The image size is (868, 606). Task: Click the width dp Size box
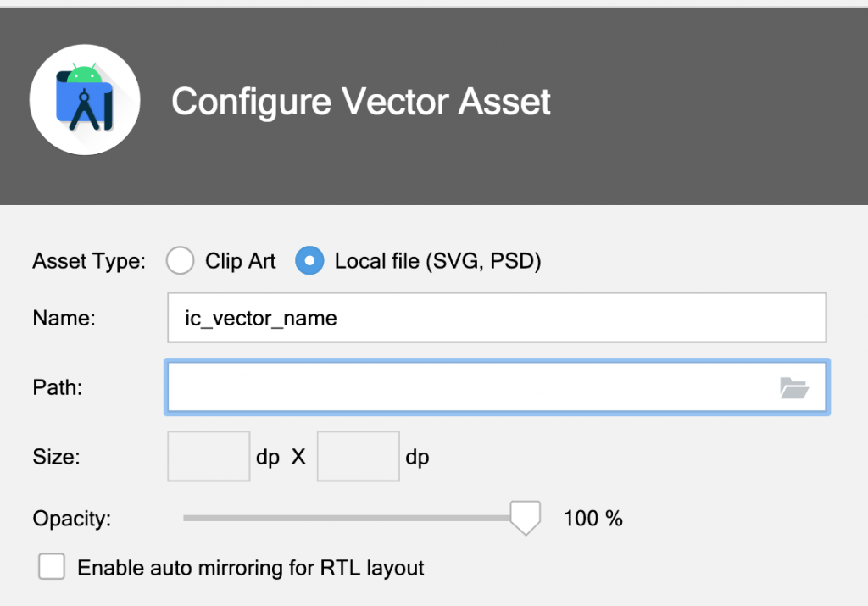[209, 457]
